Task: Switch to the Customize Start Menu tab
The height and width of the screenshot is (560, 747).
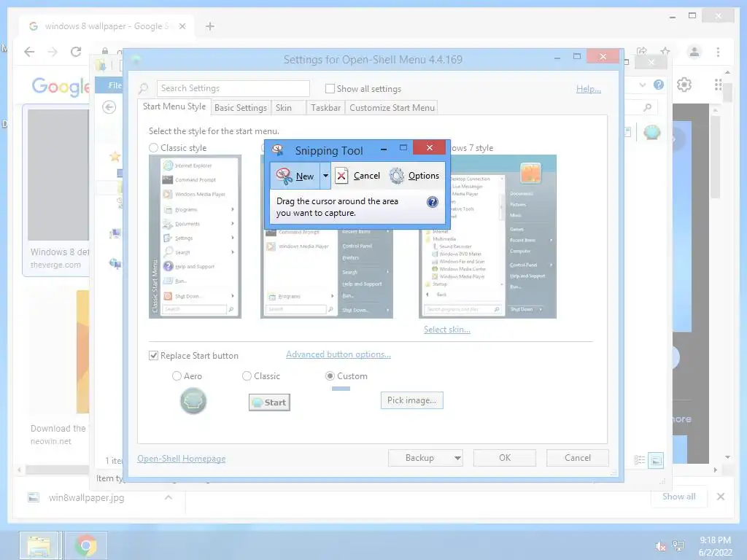Action: [x=392, y=108]
